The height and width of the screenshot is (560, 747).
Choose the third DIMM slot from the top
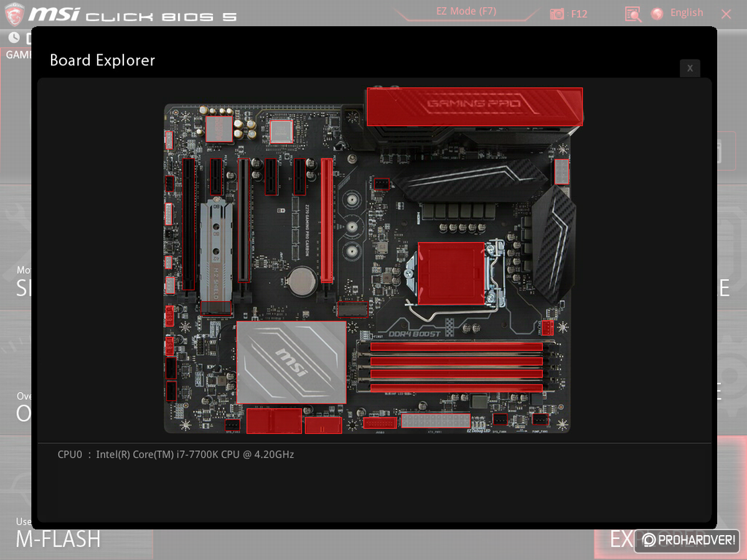[456, 375]
